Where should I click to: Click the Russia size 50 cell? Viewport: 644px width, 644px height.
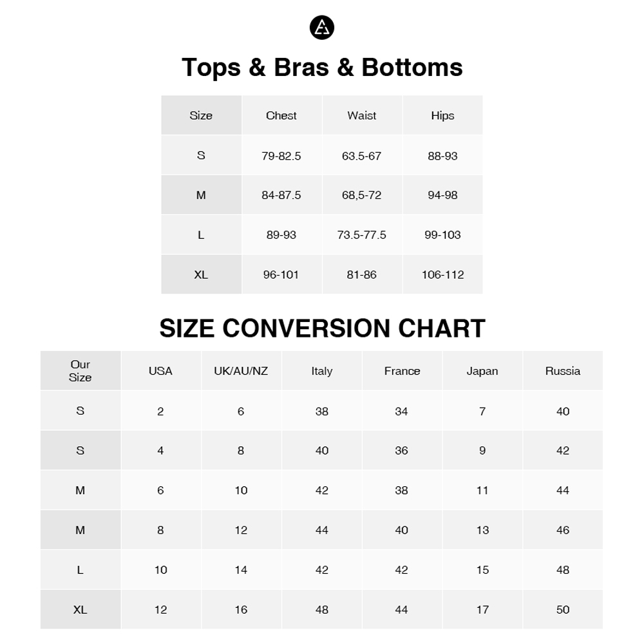(x=563, y=610)
